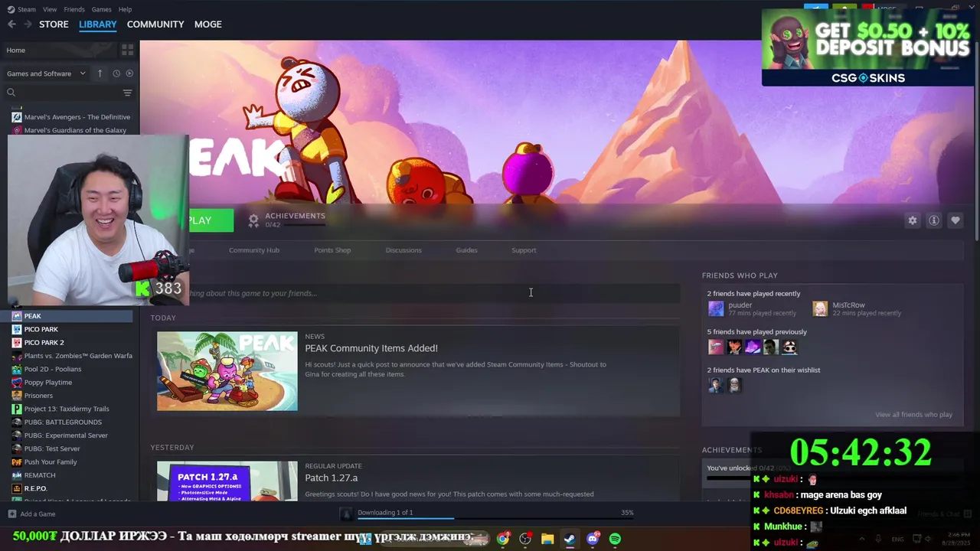Open game settings gear icon
The height and width of the screenshot is (551, 980).
[913, 220]
